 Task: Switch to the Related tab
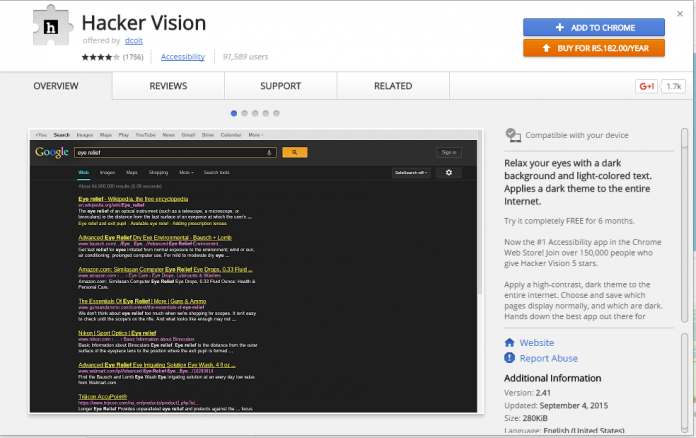393,86
